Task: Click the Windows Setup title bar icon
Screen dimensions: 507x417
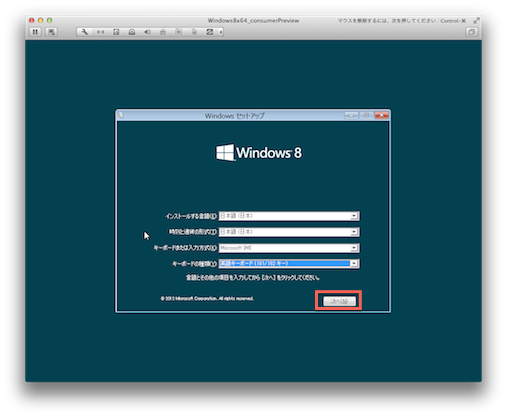Action: (121, 115)
